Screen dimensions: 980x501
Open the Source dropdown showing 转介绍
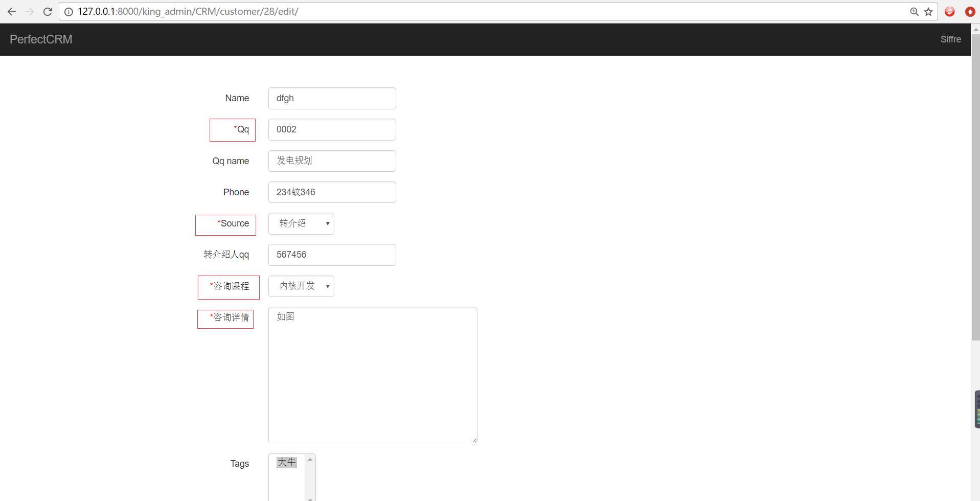tap(301, 223)
